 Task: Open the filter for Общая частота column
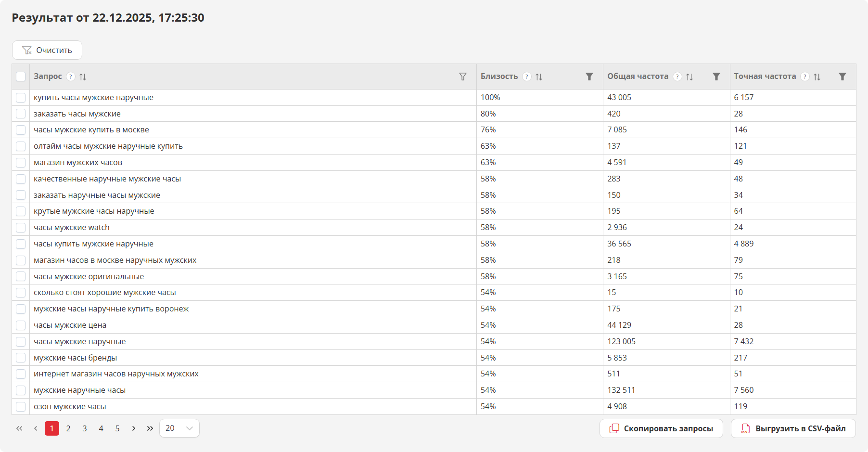[716, 77]
